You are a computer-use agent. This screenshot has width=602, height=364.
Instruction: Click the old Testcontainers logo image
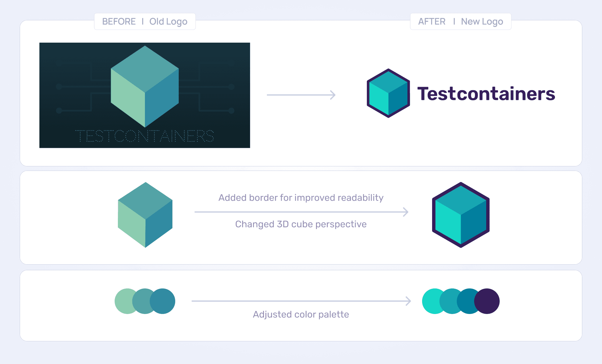(x=145, y=95)
